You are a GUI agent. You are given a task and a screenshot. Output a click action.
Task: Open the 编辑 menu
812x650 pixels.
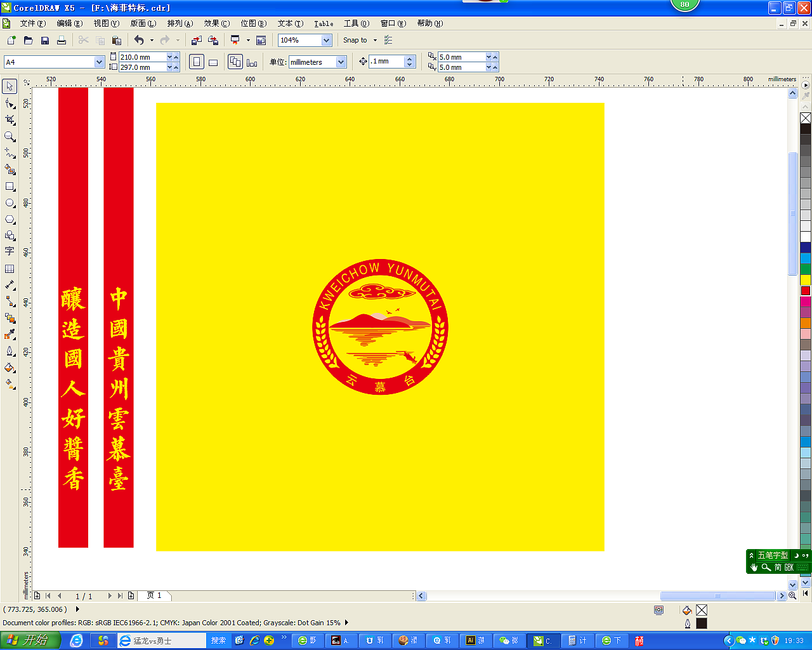(70, 23)
